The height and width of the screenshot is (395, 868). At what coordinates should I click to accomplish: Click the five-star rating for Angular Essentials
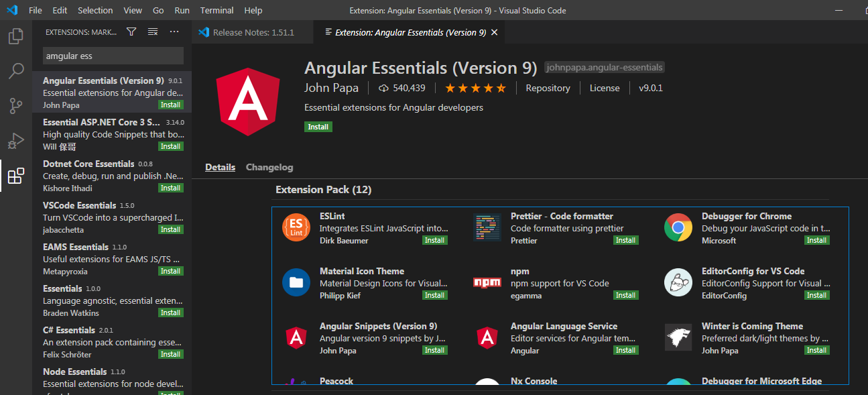475,87
